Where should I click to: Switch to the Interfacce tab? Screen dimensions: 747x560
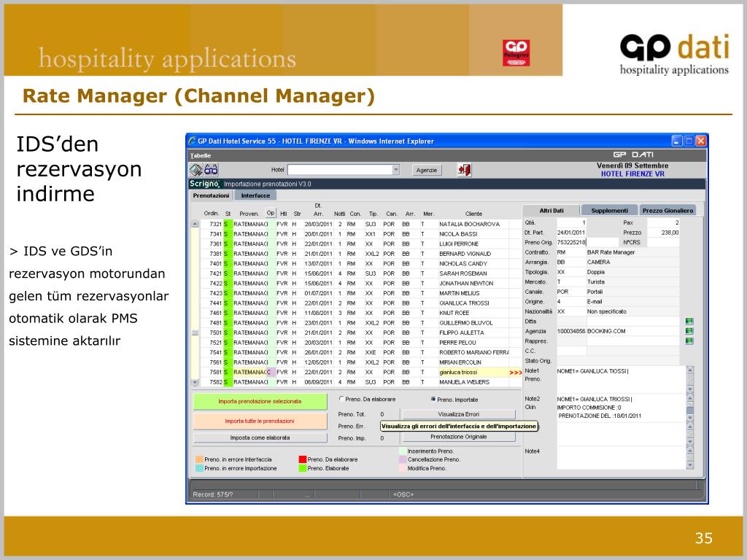point(255,195)
